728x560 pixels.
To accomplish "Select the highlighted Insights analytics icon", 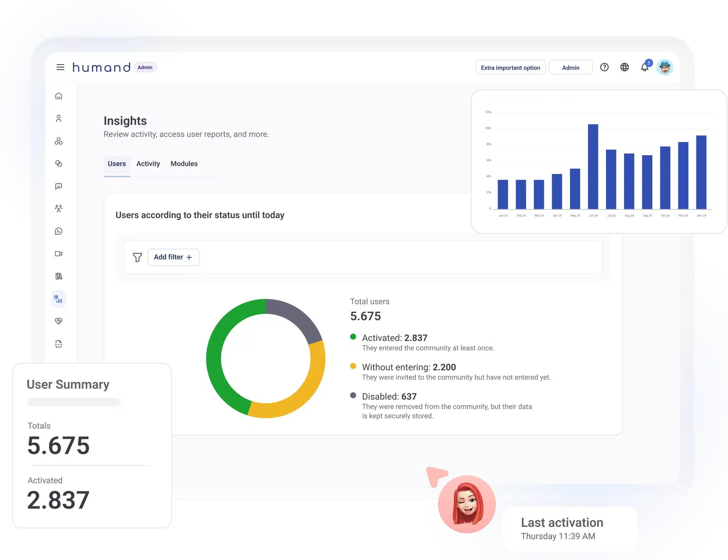I will tap(59, 299).
